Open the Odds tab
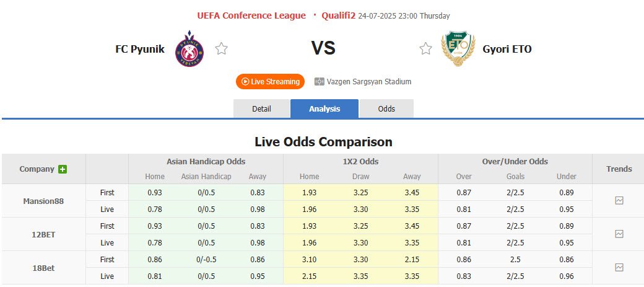This screenshot has height=287, width=644. click(386, 108)
